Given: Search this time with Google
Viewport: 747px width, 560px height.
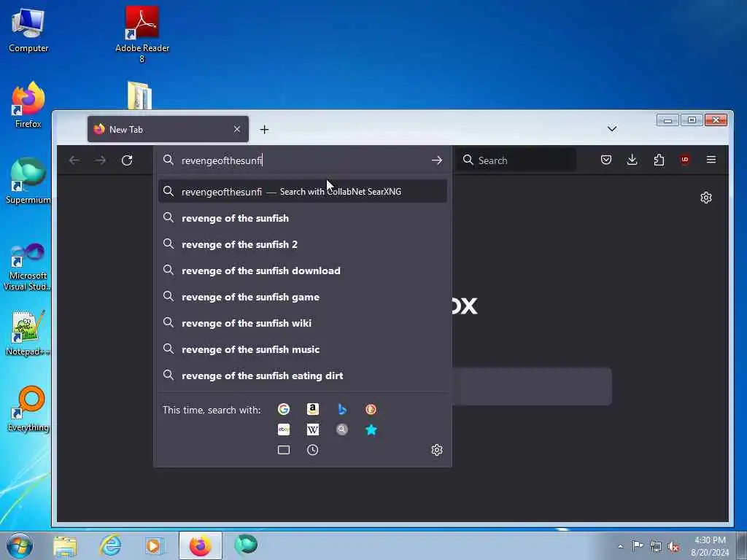Looking at the screenshot, I should [x=284, y=409].
